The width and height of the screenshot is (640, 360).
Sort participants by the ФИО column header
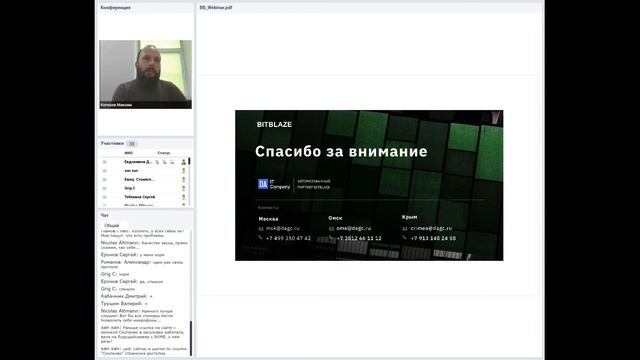129,153
